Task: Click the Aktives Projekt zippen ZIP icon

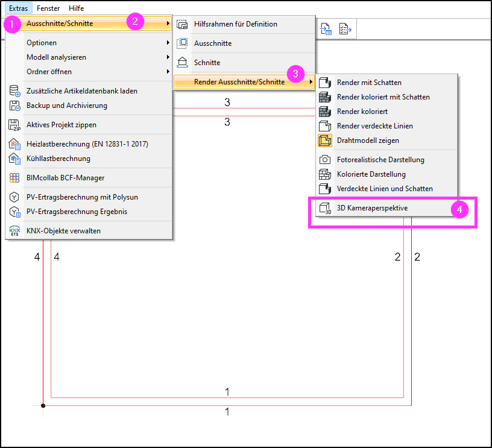Action: 14,125
